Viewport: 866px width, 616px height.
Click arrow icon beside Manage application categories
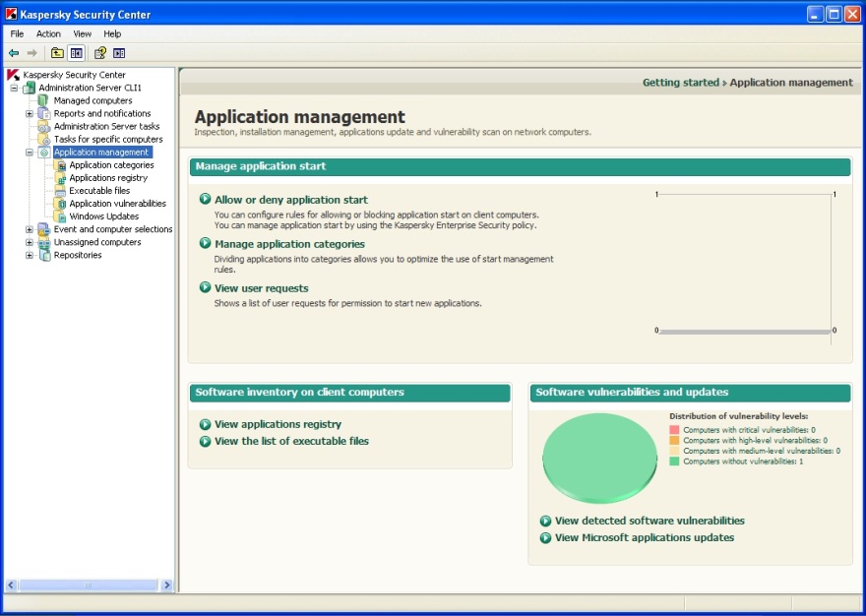(205, 243)
